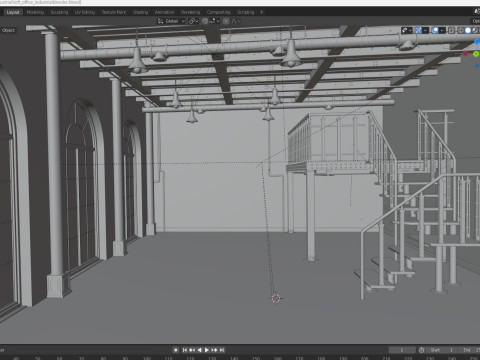
Task: Select material preview viewport shading
Action: pos(475,30)
